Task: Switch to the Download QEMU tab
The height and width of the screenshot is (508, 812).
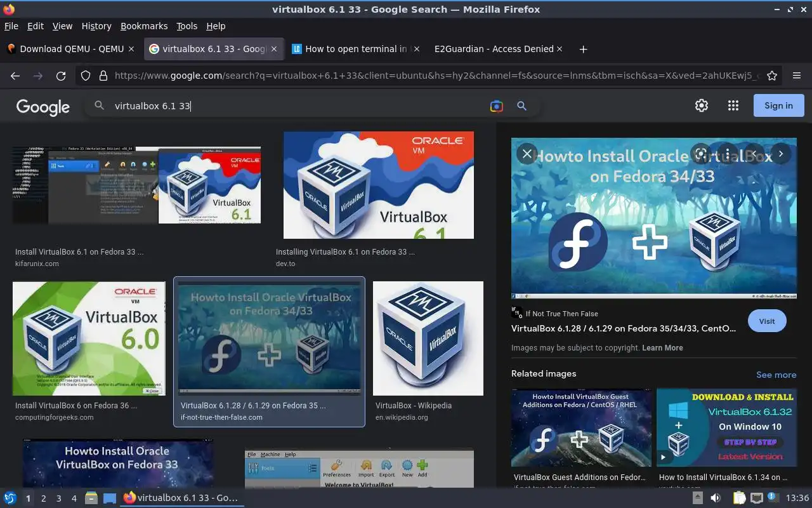Action: (x=70, y=49)
